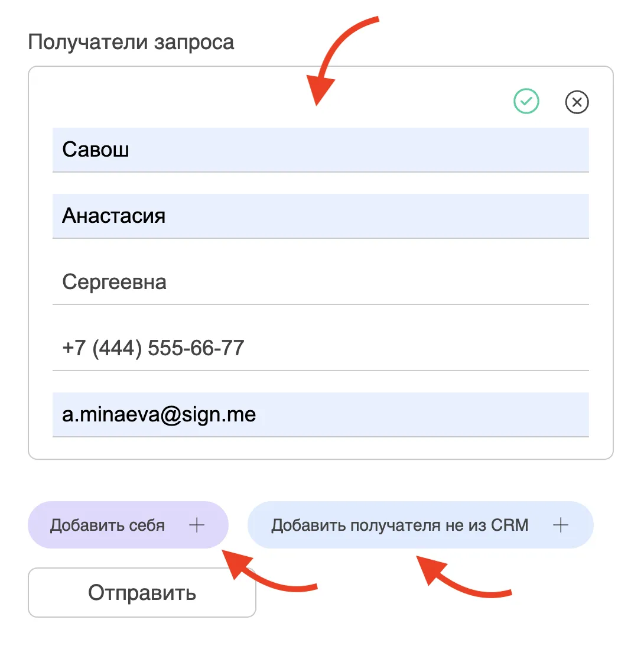
Task: Confirm the recipient with the green checkmark icon
Action: 526,101
